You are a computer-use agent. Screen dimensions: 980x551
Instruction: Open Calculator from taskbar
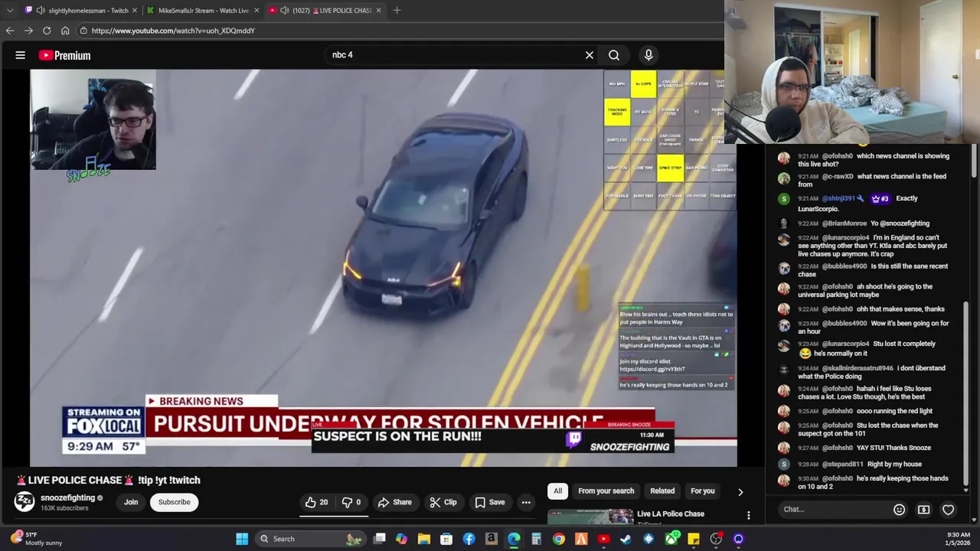(536, 539)
